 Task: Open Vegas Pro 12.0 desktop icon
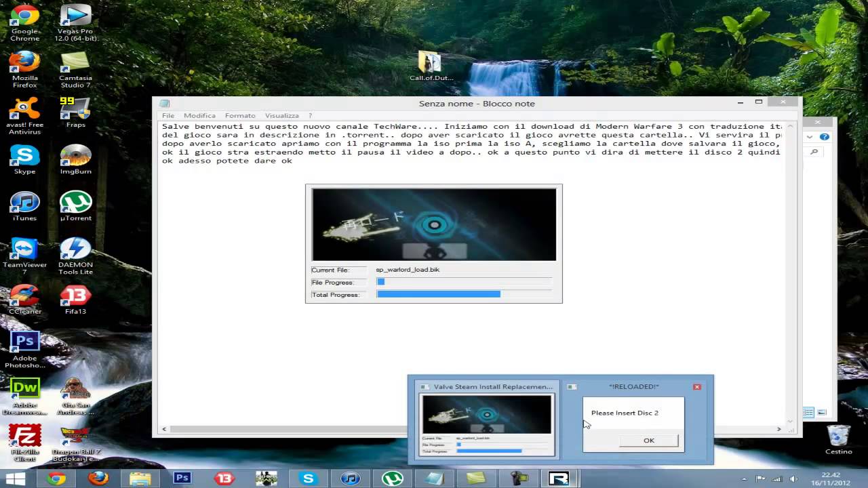(75, 23)
